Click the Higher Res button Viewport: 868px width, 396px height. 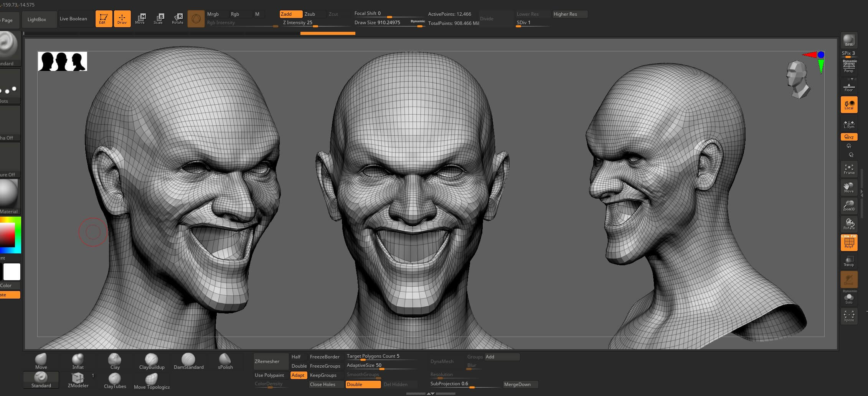569,14
